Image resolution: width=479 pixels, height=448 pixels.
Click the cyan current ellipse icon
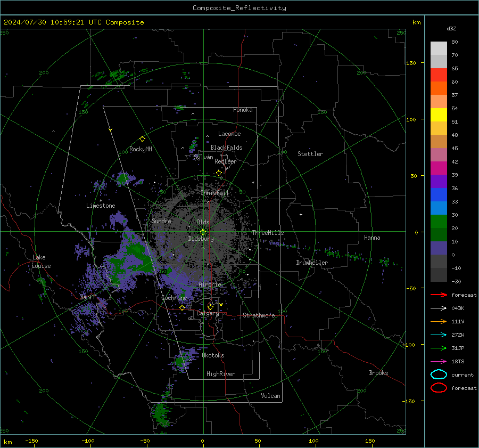(439, 374)
